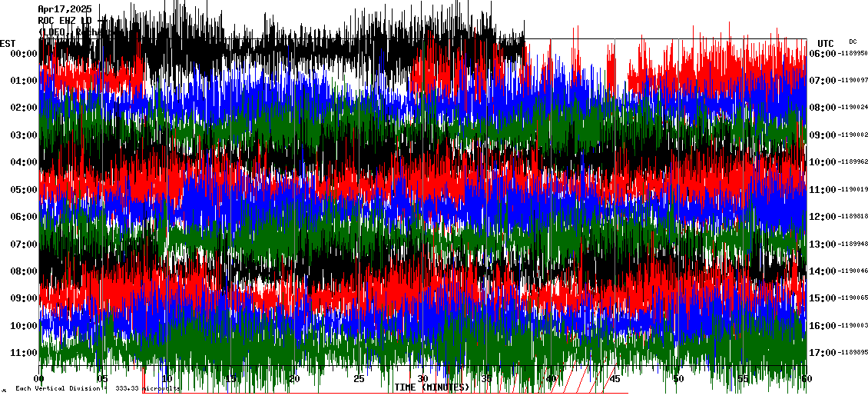Click the ROC EHZ LD station label
Screen dimensions: 868x399
[65, 21]
